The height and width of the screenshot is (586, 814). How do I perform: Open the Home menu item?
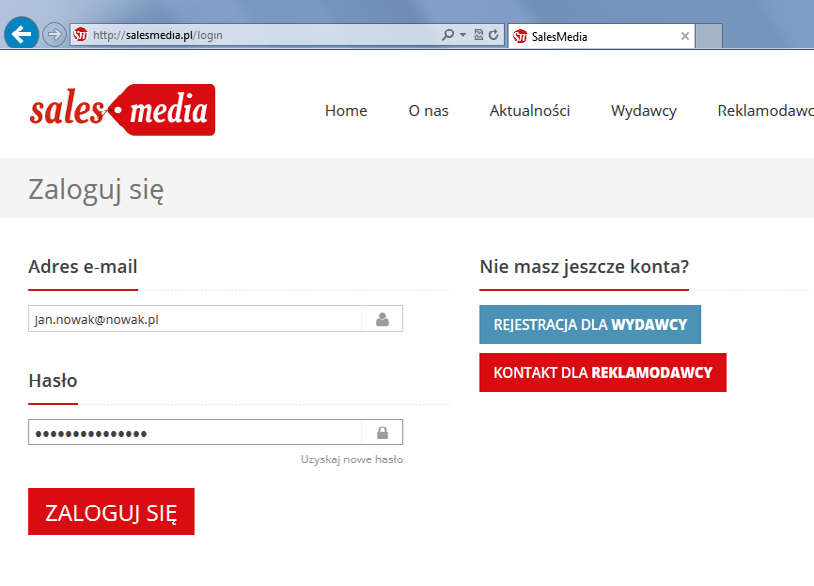point(346,111)
